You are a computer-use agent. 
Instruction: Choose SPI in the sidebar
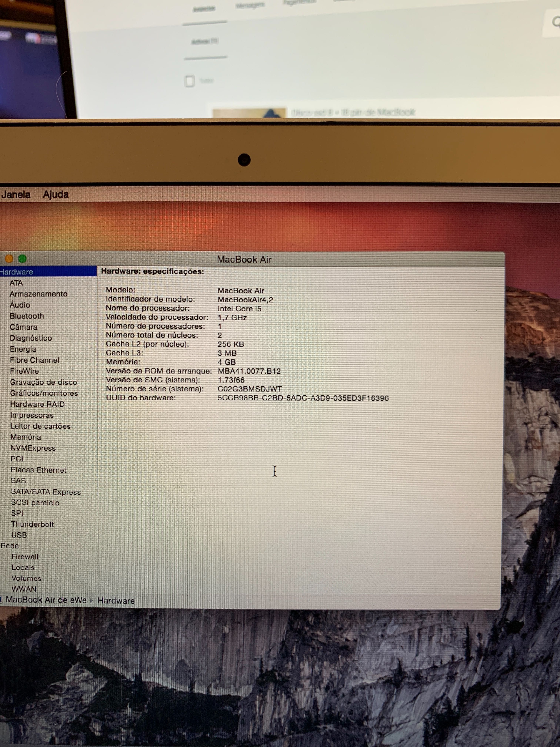point(17,513)
